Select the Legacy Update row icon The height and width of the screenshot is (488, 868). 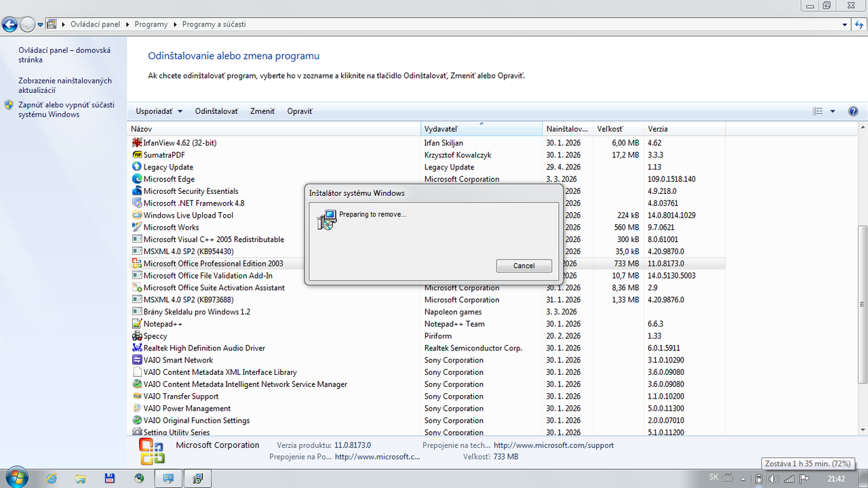click(x=137, y=167)
